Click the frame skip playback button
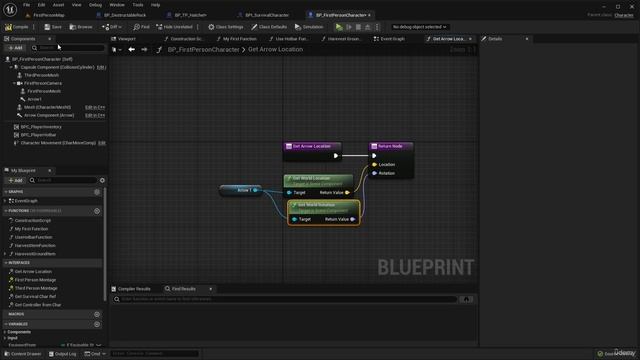Image resolution: width=640 pixels, height=360 pixels. [349, 27]
